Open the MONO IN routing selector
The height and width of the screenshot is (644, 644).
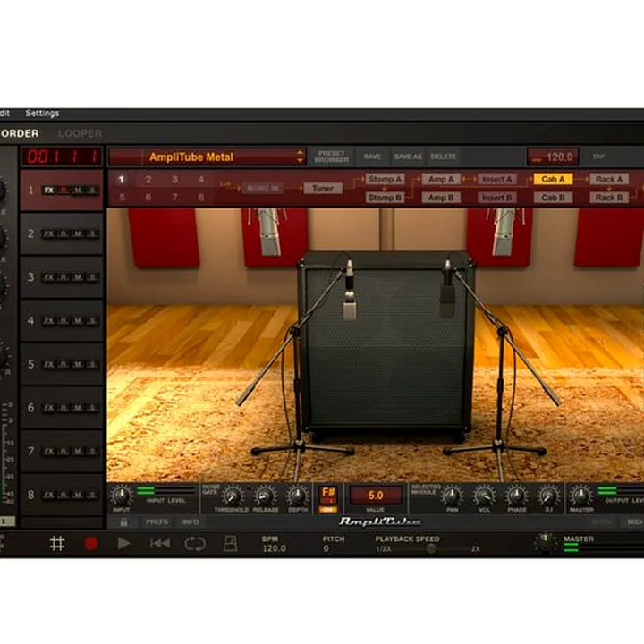coord(263,189)
